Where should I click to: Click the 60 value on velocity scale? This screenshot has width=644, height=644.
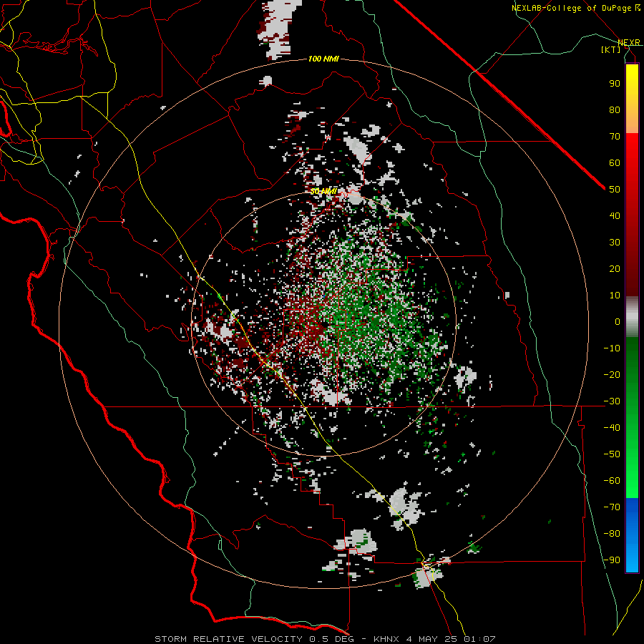pyautogui.click(x=615, y=163)
